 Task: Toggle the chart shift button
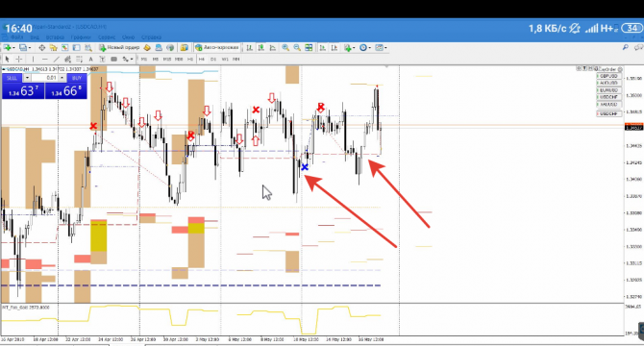click(334, 48)
